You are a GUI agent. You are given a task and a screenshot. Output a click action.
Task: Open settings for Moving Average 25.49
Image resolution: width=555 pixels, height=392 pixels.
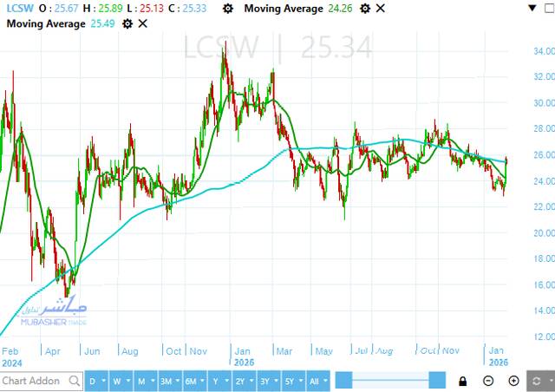(x=127, y=23)
